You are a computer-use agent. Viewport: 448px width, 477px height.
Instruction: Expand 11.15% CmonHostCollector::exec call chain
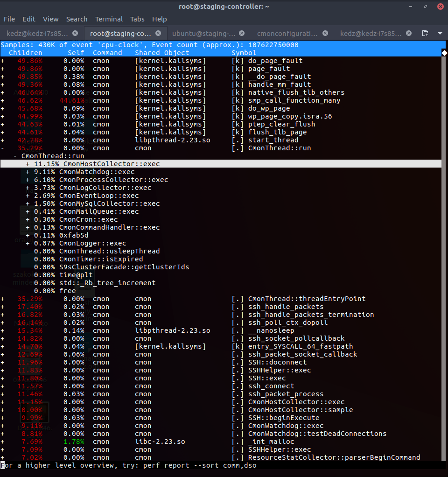click(x=28, y=164)
